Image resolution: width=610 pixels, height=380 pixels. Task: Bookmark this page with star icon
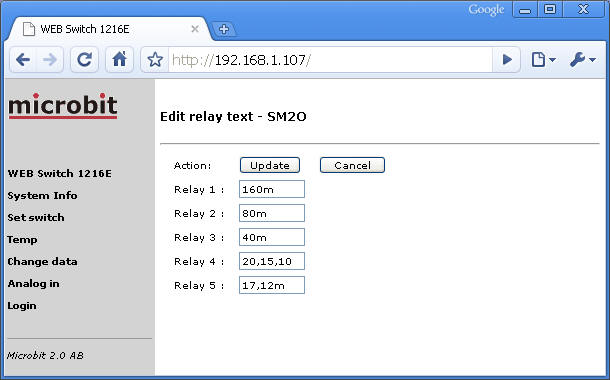155,60
